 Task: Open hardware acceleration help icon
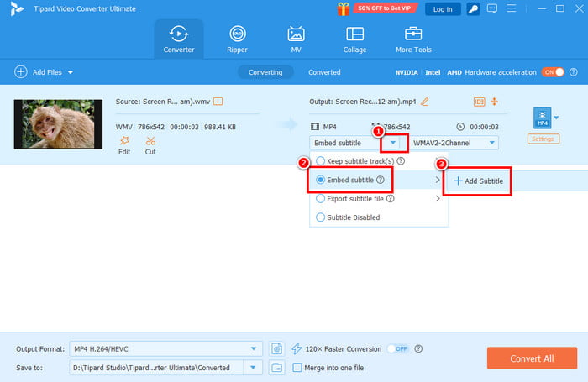[574, 72]
